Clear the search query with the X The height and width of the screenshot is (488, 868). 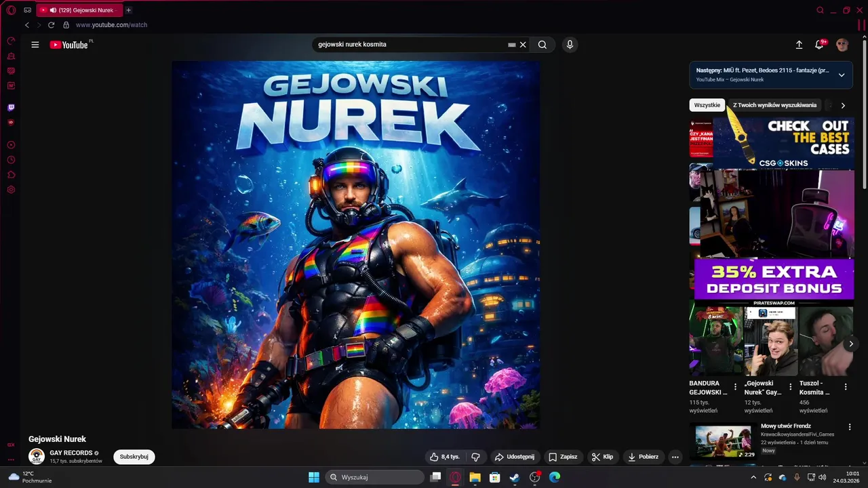[x=523, y=45]
